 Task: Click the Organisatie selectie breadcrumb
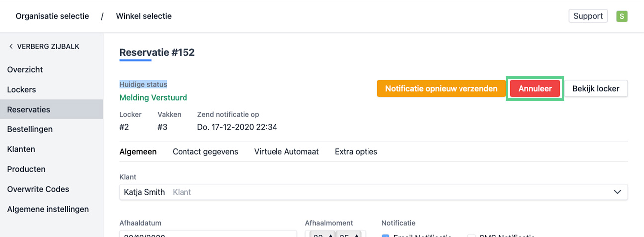click(52, 16)
